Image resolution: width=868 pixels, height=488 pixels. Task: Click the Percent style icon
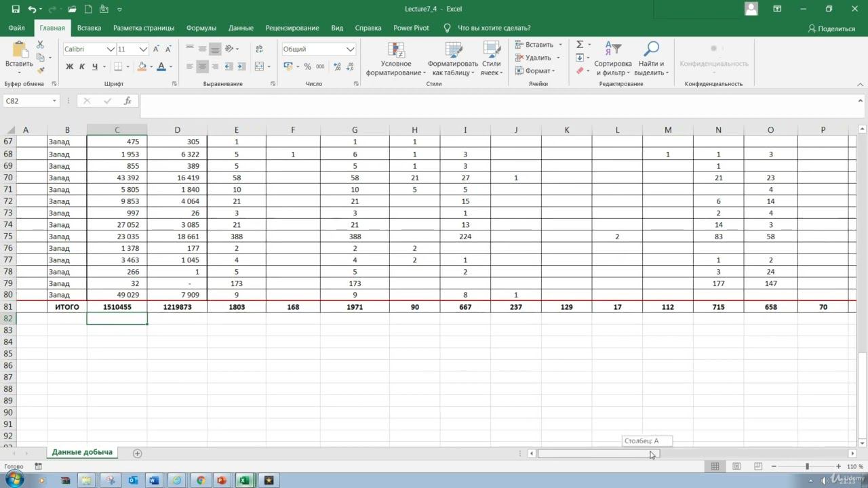click(307, 66)
